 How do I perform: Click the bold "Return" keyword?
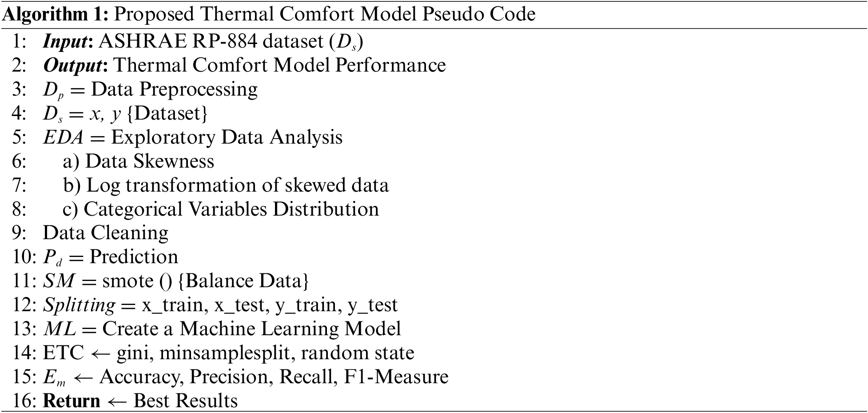pyautogui.click(x=71, y=401)
